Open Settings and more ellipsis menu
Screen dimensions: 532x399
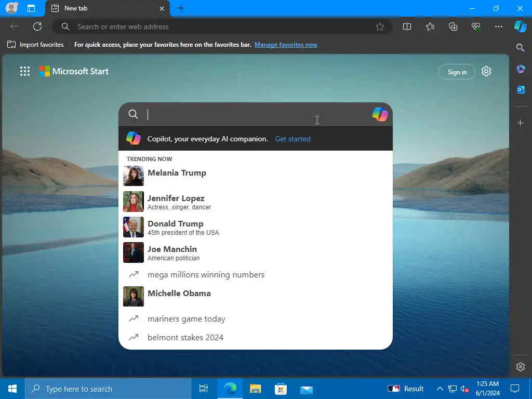(498, 26)
